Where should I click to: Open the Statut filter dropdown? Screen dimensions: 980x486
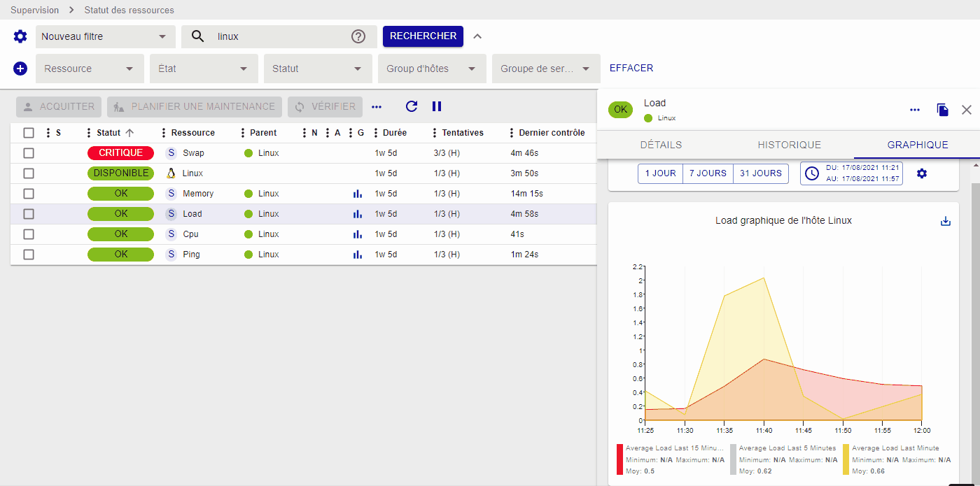(318, 69)
